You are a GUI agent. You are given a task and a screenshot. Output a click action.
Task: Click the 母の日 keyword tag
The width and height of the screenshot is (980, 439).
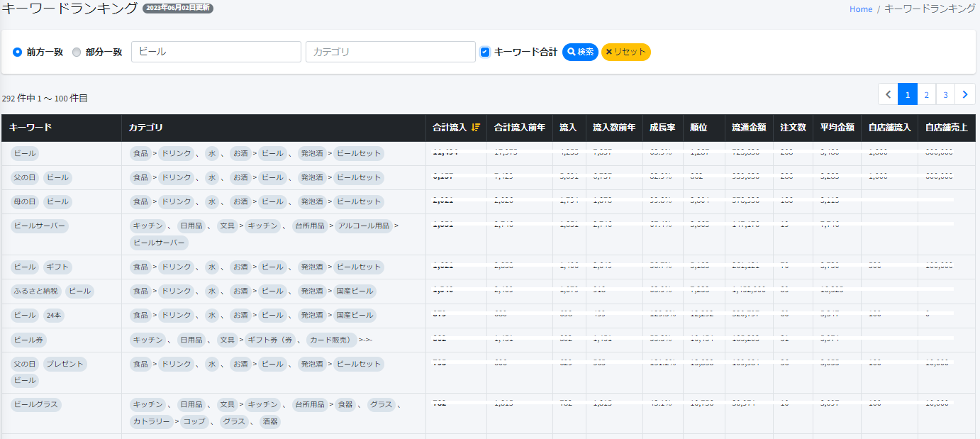(x=24, y=201)
